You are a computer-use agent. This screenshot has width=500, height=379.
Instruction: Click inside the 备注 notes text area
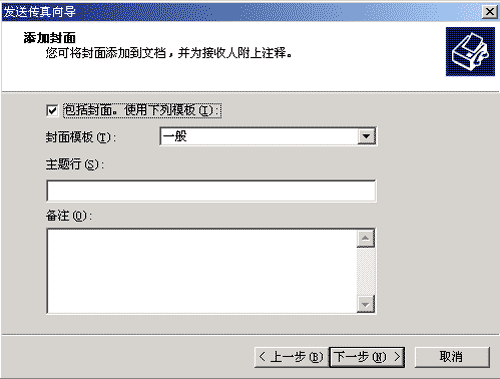point(202,271)
